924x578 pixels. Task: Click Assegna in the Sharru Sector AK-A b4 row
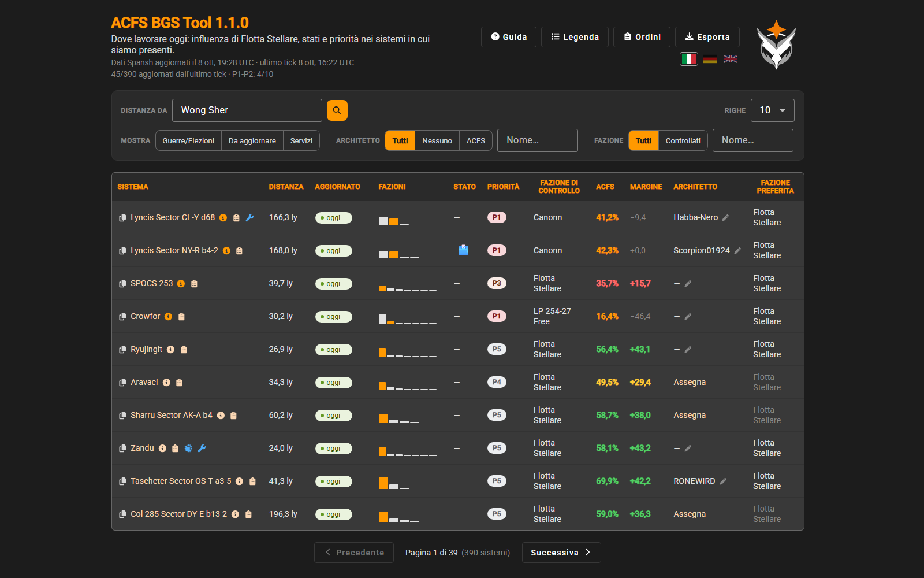coord(690,416)
